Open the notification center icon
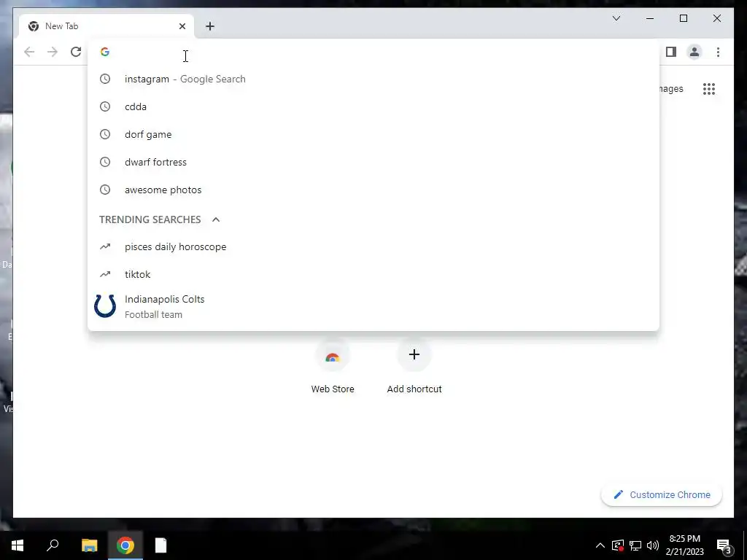This screenshot has height=560, width=747. (x=724, y=545)
